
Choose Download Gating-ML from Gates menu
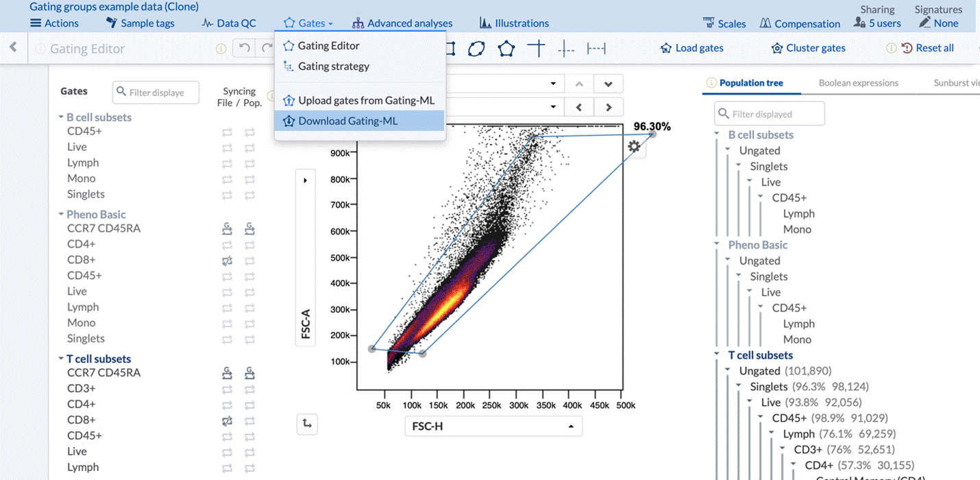(347, 121)
